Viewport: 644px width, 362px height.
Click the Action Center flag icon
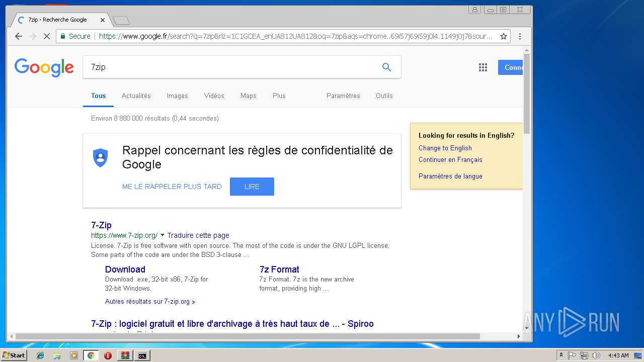572,355
